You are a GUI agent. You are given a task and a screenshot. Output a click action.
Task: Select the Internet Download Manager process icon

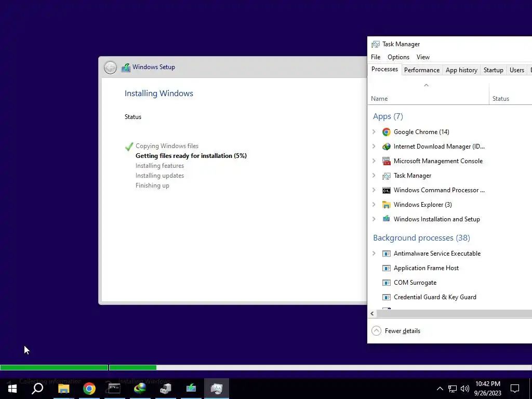[387, 147]
